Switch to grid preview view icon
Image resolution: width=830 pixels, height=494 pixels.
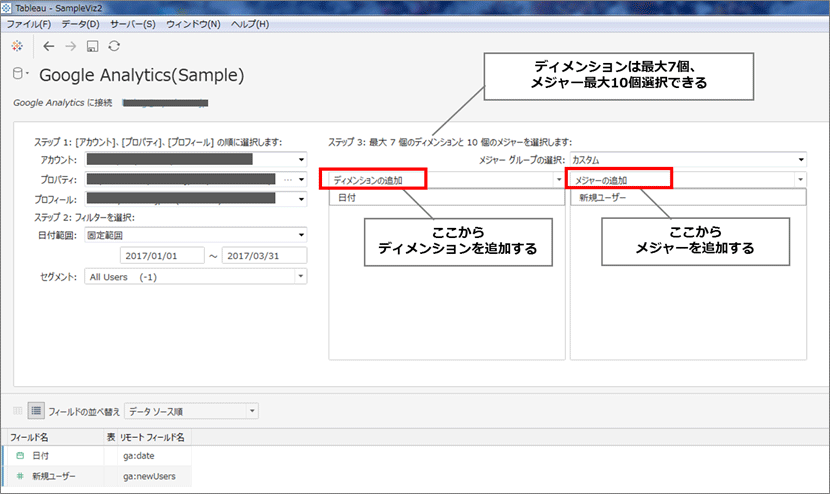tap(17, 410)
